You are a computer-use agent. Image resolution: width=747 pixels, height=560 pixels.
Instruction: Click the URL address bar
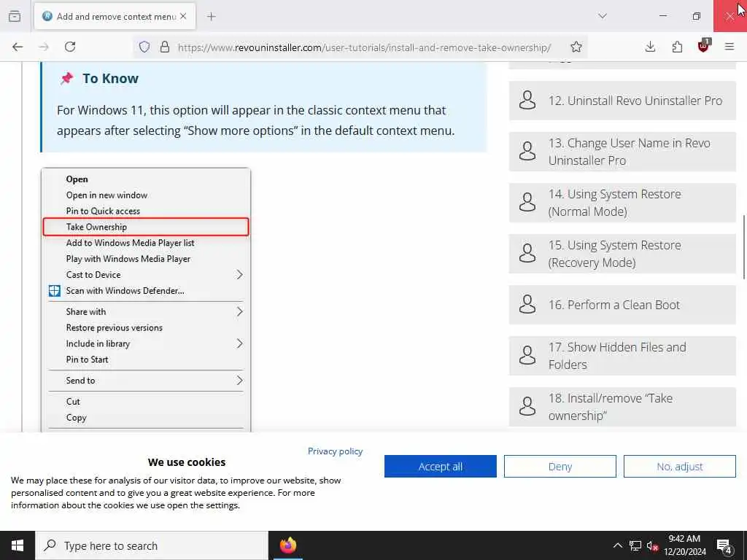tap(365, 47)
